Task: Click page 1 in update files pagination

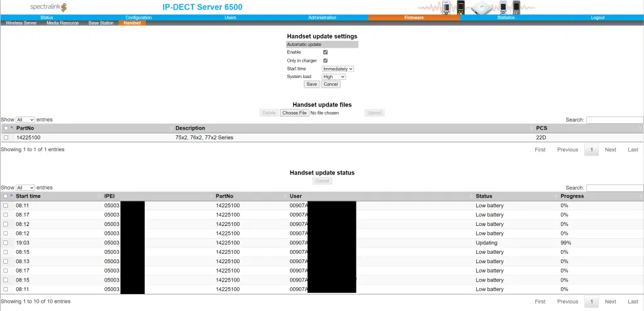Action: tap(591, 150)
